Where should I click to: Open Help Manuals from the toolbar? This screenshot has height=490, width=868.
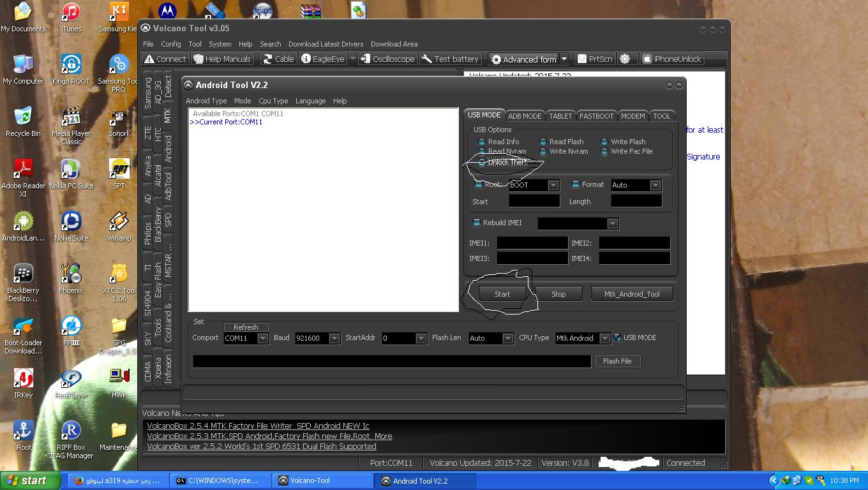(x=222, y=59)
